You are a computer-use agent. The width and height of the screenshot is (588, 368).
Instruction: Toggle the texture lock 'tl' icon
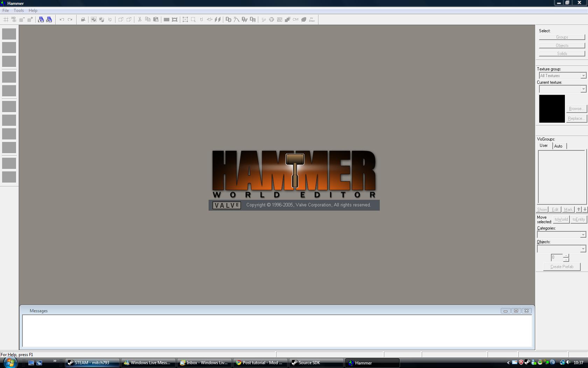coord(201,20)
